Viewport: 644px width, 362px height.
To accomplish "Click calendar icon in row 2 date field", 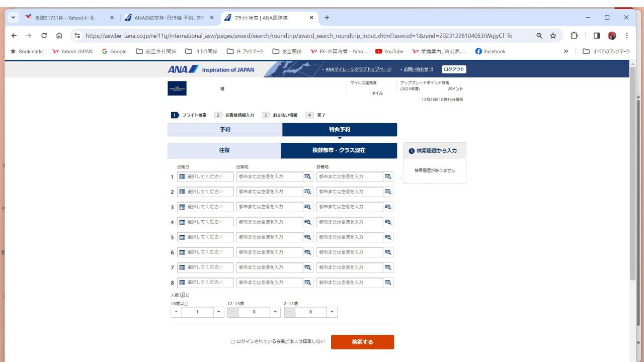I will tap(182, 192).
